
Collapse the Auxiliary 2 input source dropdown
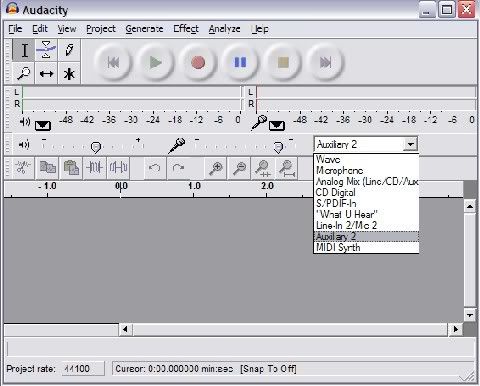(410, 144)
